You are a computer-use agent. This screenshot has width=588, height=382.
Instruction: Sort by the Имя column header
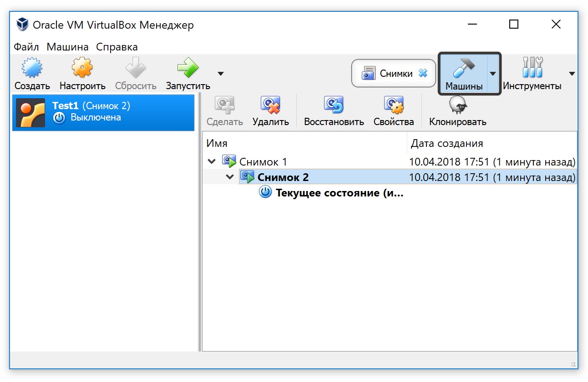(305, 143)
